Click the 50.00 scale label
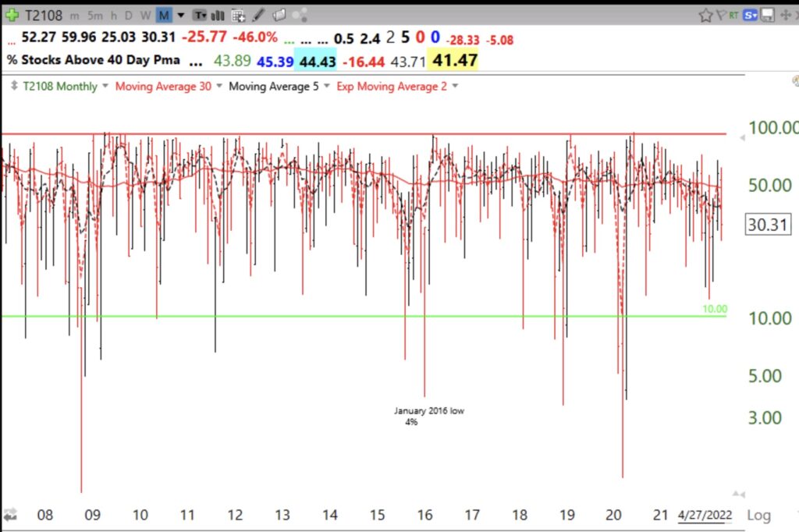The image size is (799, 532). tap(770, 185)
